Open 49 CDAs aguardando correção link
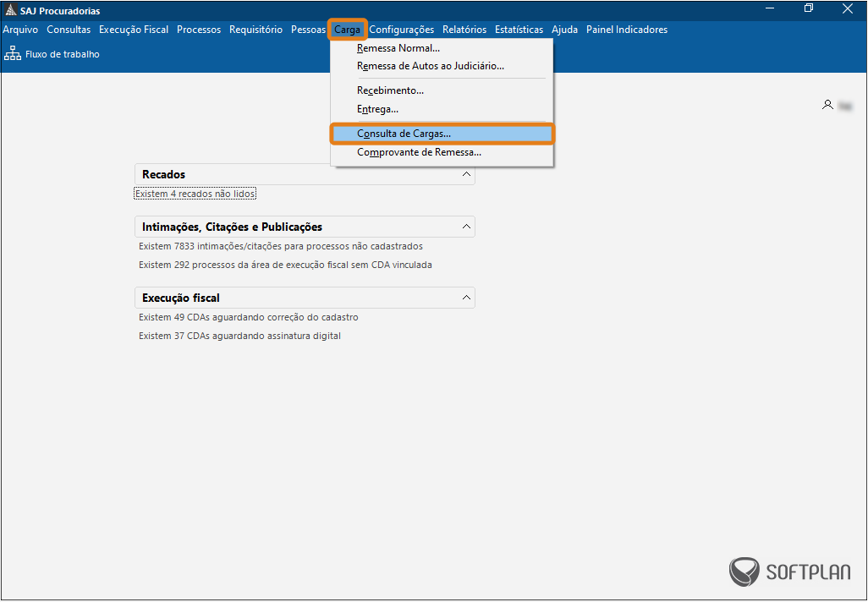This screenshot has height=602, width=868. (x=248, y=317)
